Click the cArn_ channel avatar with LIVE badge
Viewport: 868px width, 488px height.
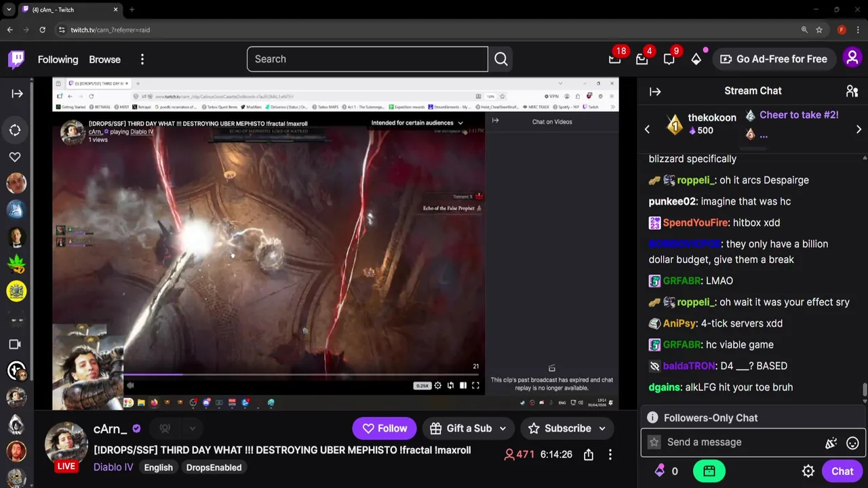pos(66,446)
